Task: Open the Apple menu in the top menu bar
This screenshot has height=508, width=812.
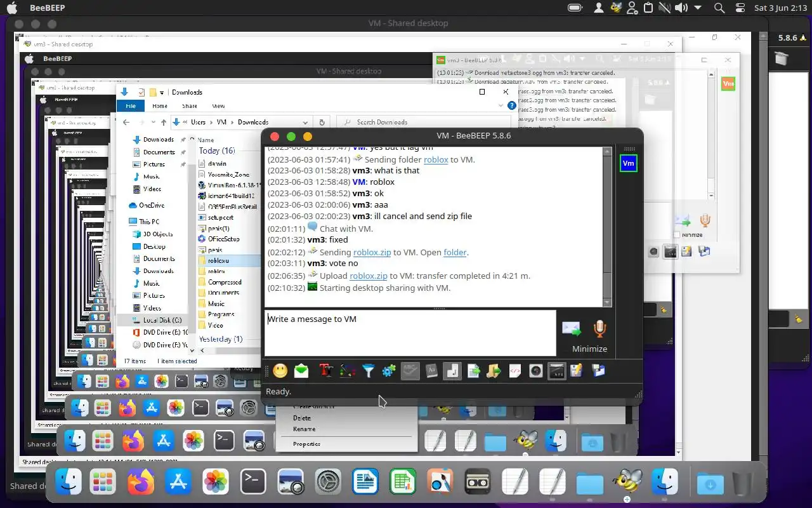Action: point(12,8)
